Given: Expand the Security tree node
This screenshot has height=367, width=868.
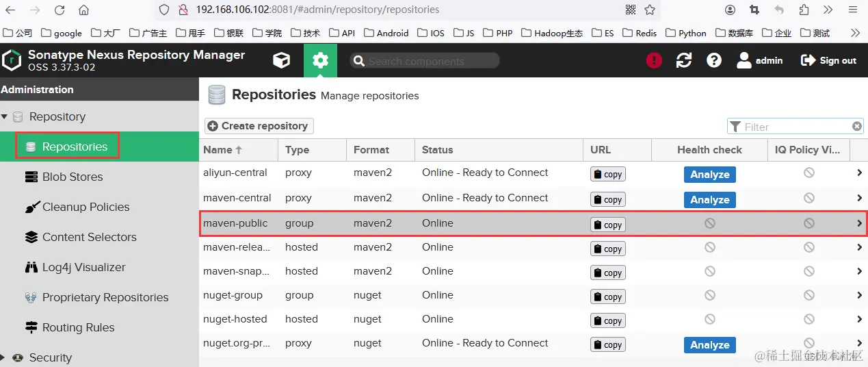Looking at the screenshot, I should point(4,357).
